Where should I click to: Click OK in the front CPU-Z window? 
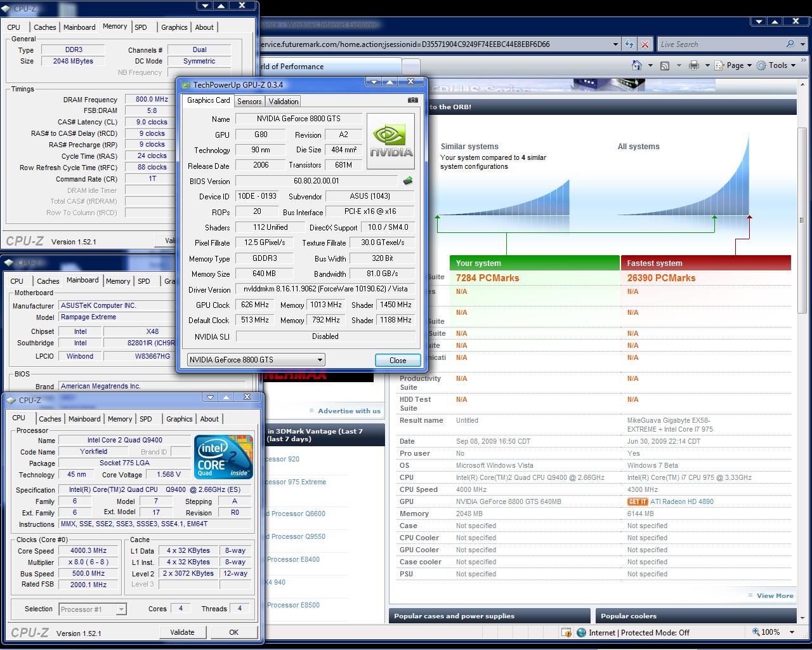(233, 632)
